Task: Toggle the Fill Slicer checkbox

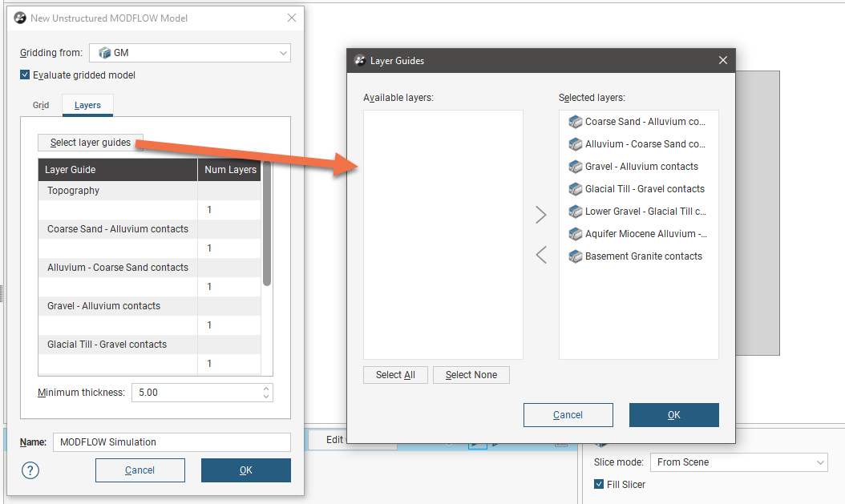Action: (x=600, y=484)
